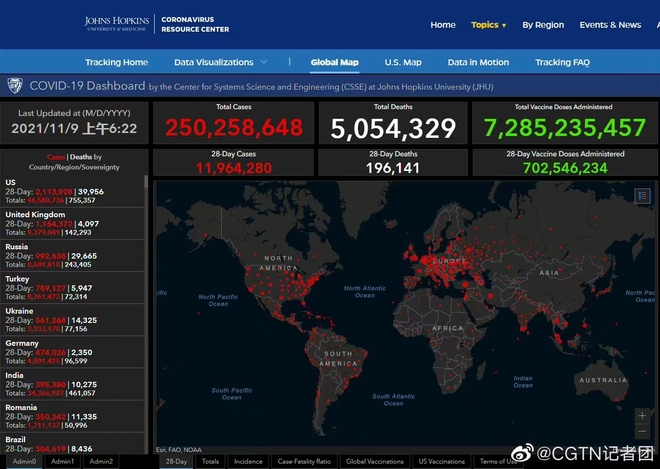Image resolution: width=660 pixels, height=469 pixels.
Task: Select Ukraine in country list
Action: pyautogui.click(x=72, y=320)
